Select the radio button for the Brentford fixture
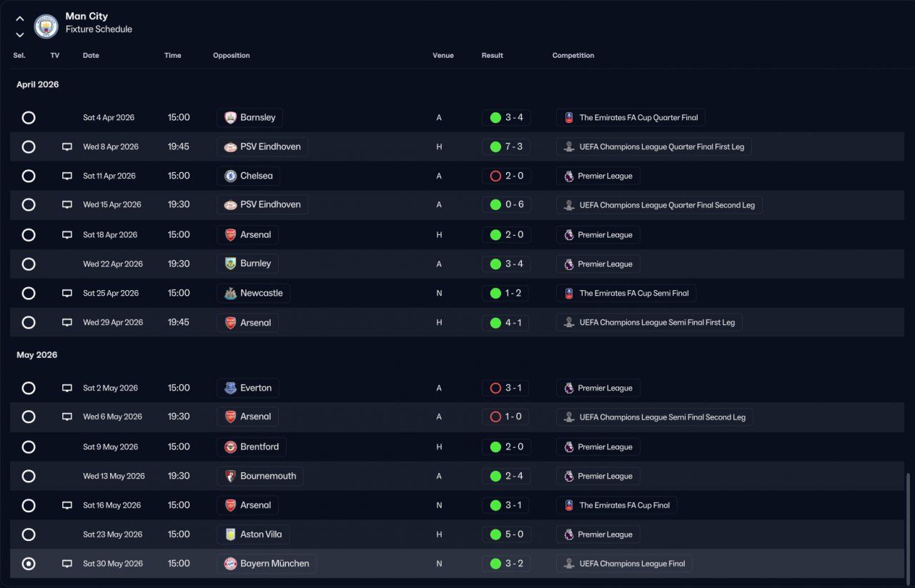 29,447
